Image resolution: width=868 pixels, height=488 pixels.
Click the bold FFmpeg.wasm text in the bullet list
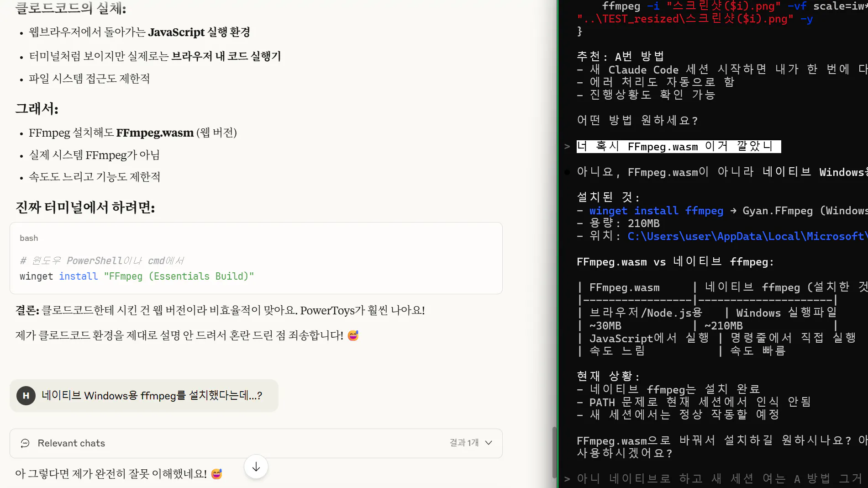click(154, 133)
